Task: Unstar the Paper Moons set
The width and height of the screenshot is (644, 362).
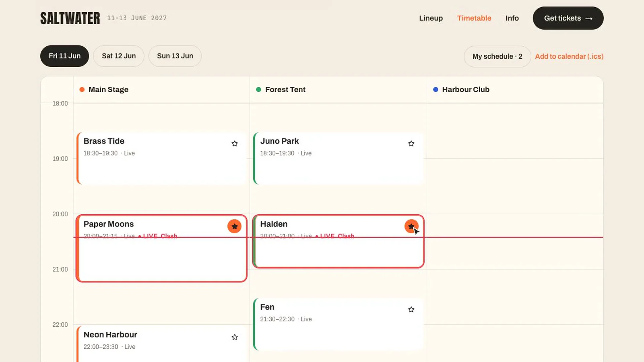Action: 234,226
